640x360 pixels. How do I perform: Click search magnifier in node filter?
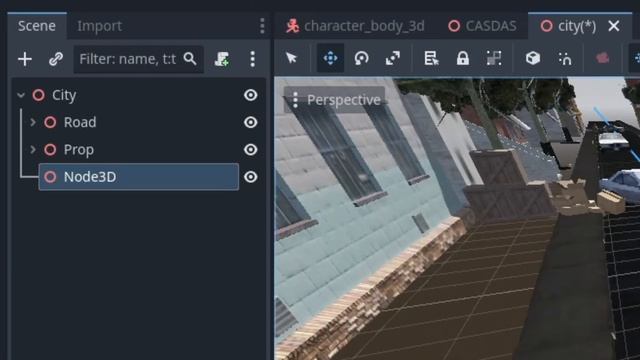click(190, 59)
